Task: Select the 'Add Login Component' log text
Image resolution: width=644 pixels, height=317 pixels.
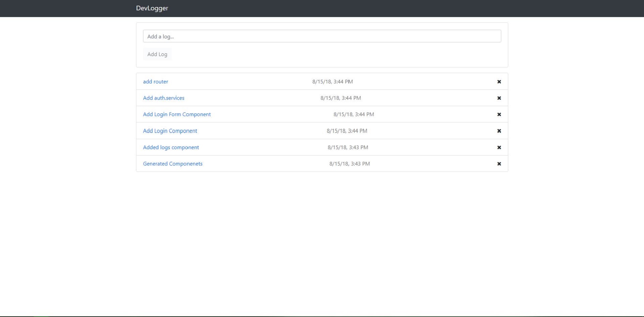Action: click(x=170, y=131)
